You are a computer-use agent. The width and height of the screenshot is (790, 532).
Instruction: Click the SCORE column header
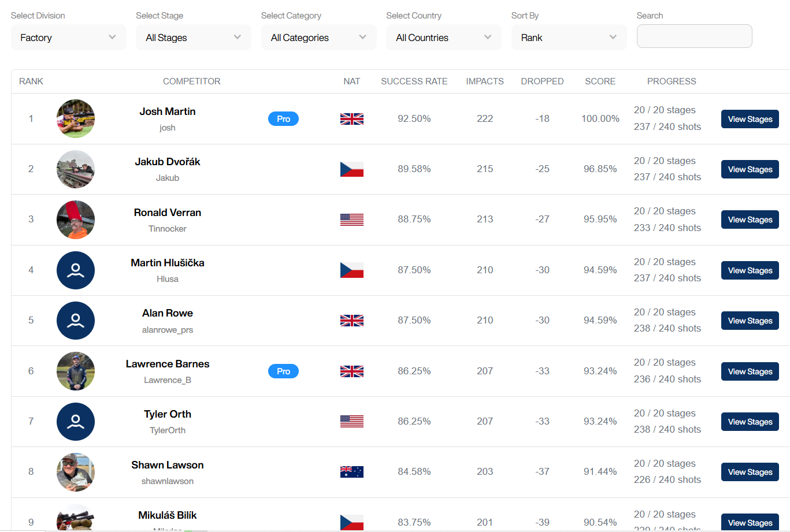(600, 81)
